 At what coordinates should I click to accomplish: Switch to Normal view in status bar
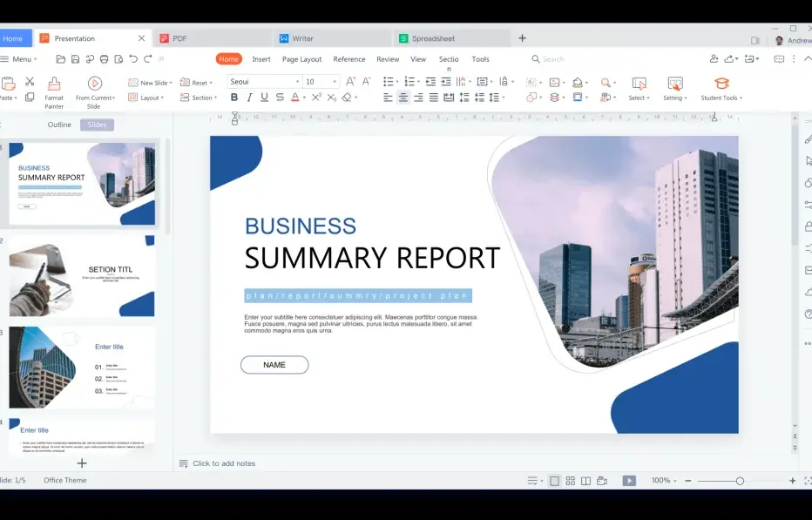(554, 481)
